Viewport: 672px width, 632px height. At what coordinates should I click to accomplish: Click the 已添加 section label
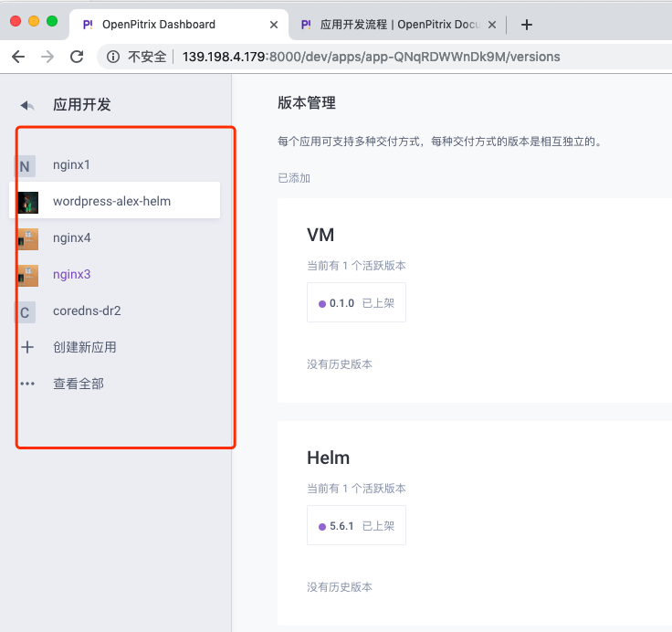click(294, 178)
